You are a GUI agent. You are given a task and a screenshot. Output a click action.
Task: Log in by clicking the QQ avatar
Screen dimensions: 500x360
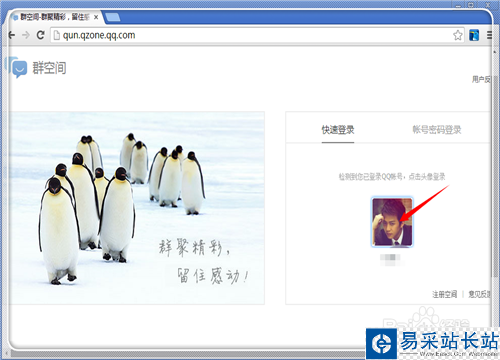(392, 222)
